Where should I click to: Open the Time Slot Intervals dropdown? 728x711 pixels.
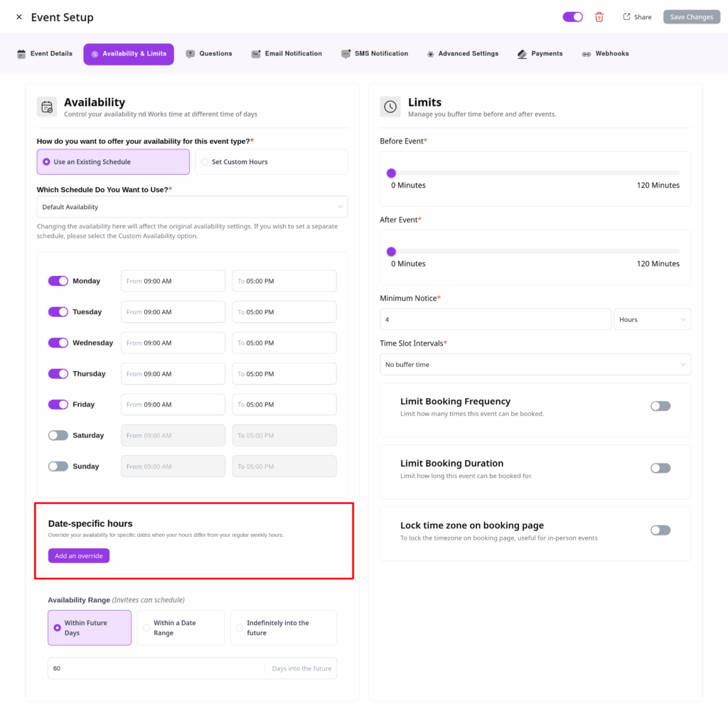tap(535, 365)
